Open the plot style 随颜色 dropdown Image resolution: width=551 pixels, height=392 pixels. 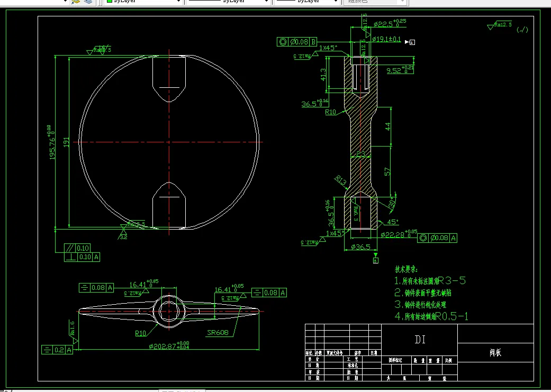point(376,2)
